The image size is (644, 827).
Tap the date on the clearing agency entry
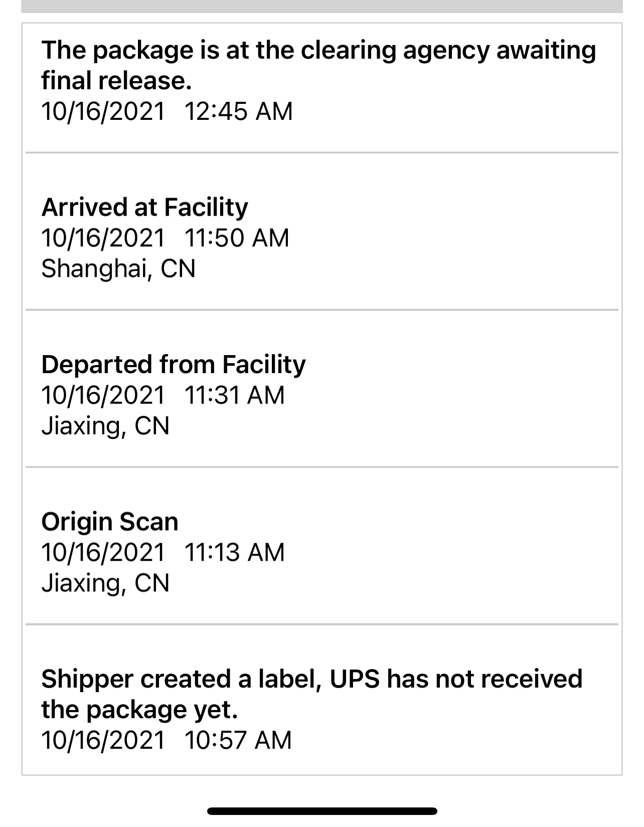(x=103, y=111)
